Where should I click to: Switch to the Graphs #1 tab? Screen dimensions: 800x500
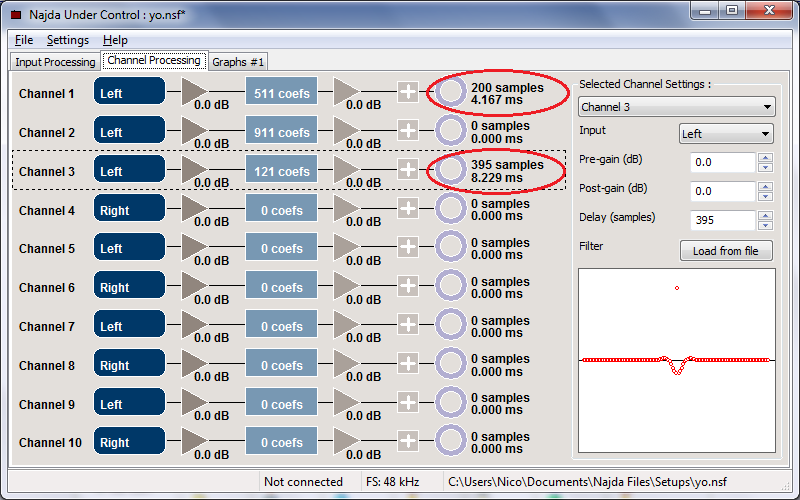pos(238,62)
